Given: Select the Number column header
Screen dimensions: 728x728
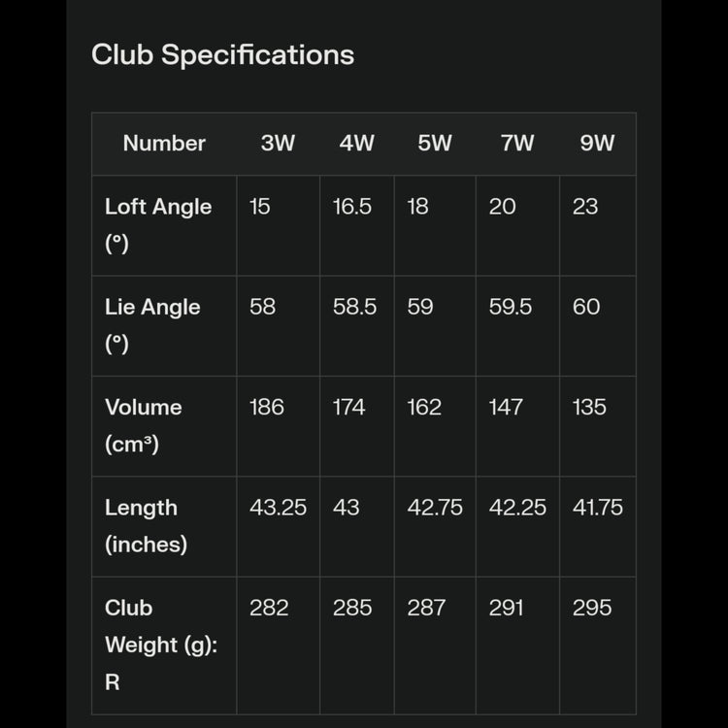Looking at the screenshot, I should coord(164,144).
